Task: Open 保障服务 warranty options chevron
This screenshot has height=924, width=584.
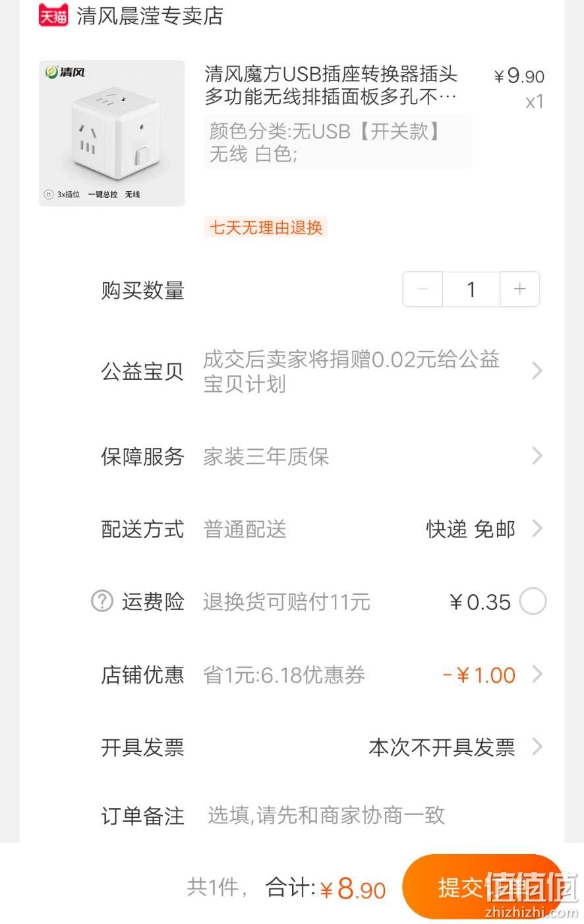Action: point(537,456)
